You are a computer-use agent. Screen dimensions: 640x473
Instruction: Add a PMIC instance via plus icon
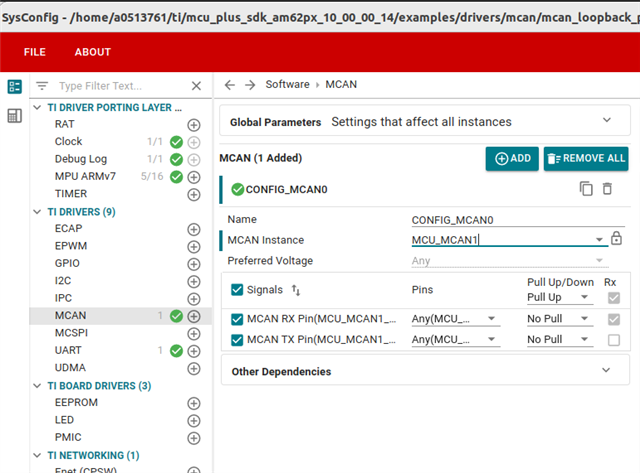coord(194,438)
